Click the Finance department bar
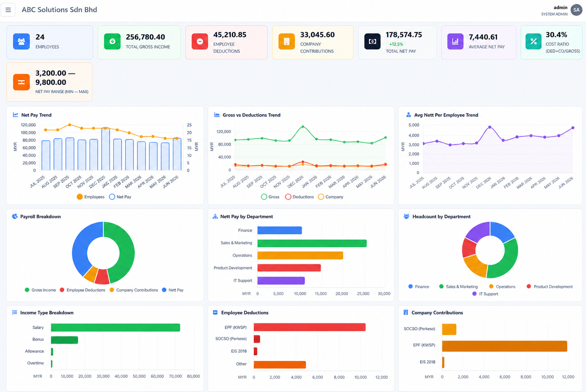This screenshot has height=392, width=586. [280, 230]
